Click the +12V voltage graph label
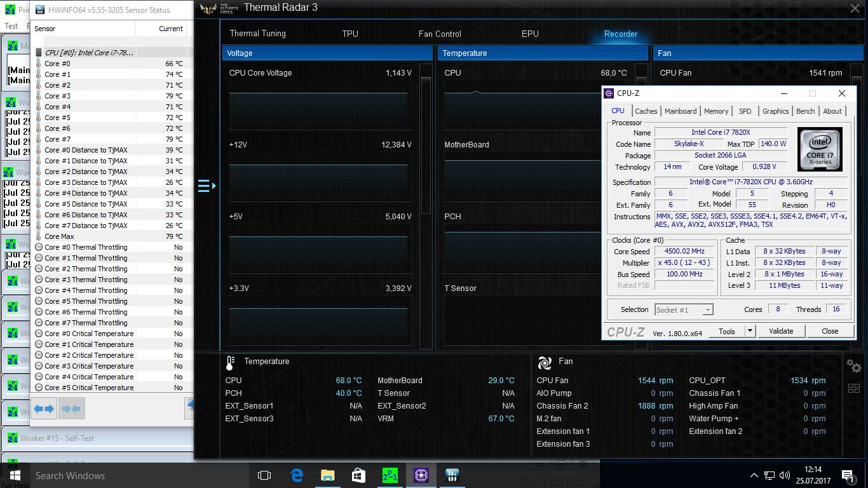This screenshot has height=488, width=868. 238,145
